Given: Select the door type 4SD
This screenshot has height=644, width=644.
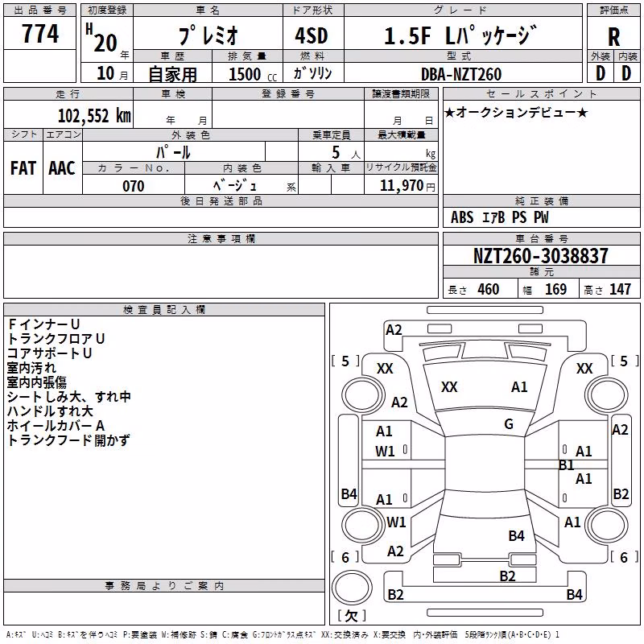Looking at the screenshot, I should click(x=312, y=35).
